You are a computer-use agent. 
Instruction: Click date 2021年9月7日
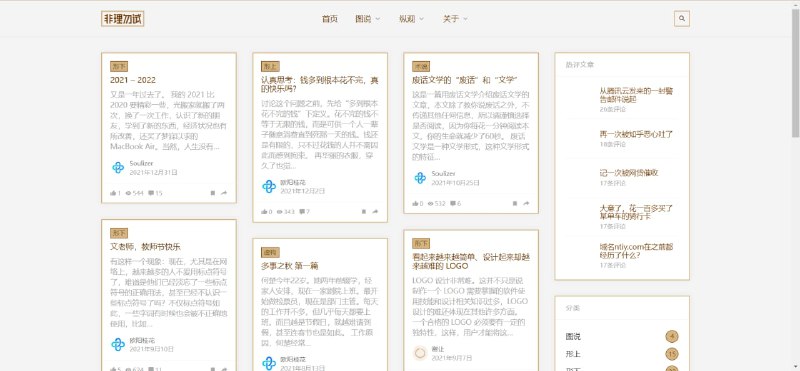point(452,358)
